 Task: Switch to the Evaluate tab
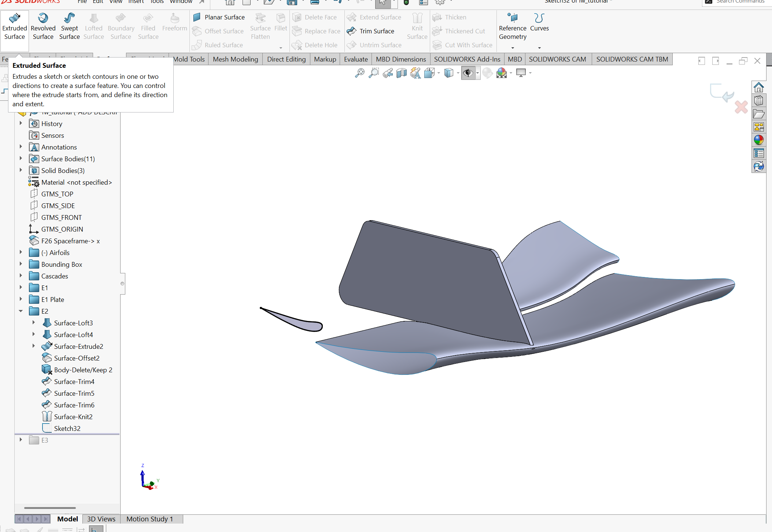click(355, 59)
